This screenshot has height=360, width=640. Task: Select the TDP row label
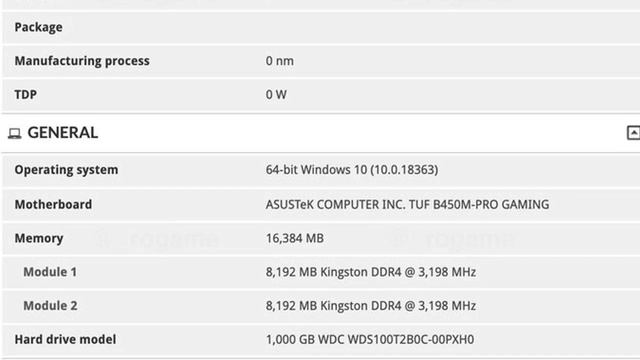click(x=26, y=95)
